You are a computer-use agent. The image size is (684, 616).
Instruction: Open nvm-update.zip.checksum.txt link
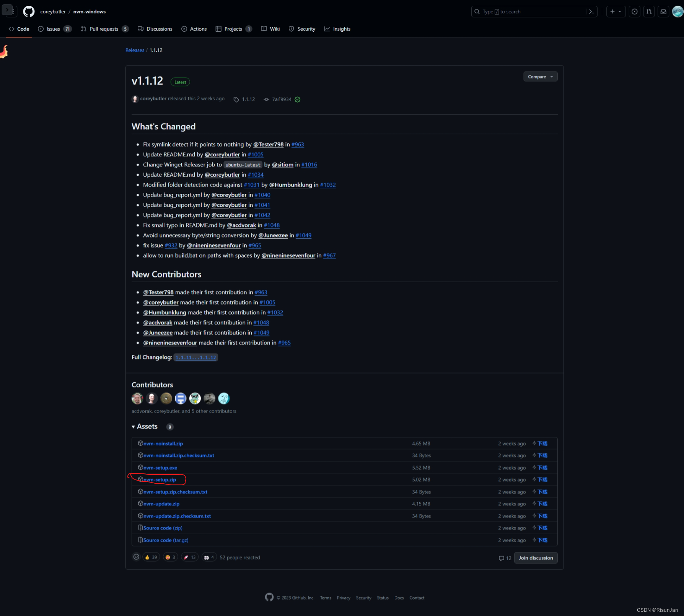[177, 516]
